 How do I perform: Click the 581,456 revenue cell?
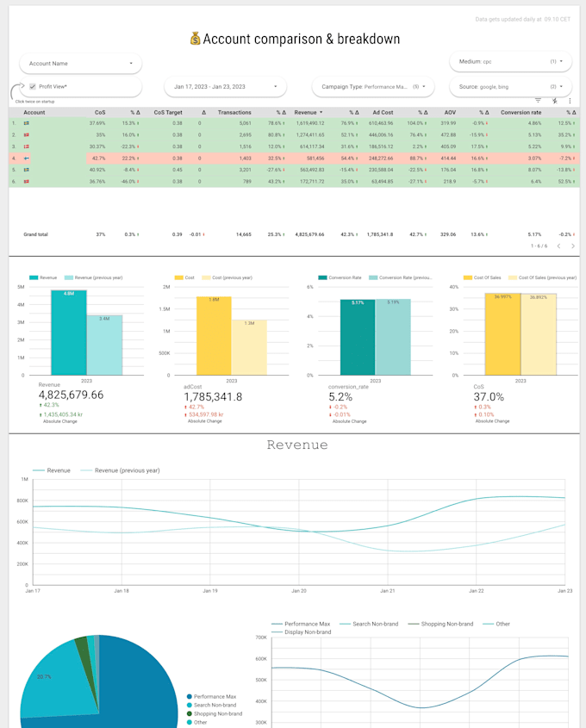pyautogui.click(x=315, y=159)
